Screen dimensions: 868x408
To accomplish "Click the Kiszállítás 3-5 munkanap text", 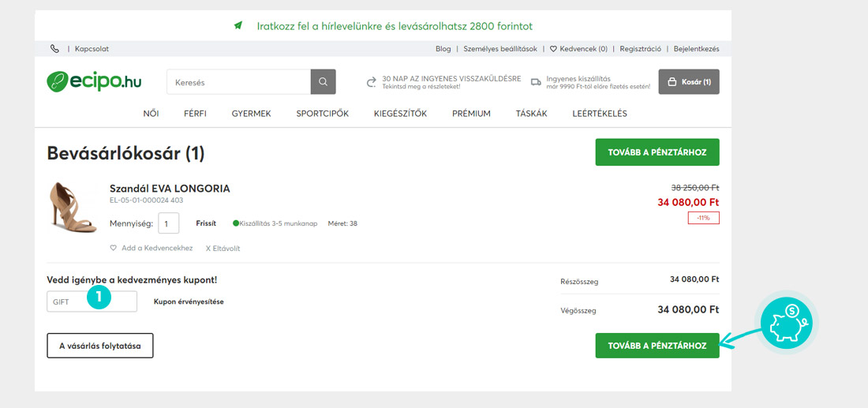I will [x=279, y=223].
